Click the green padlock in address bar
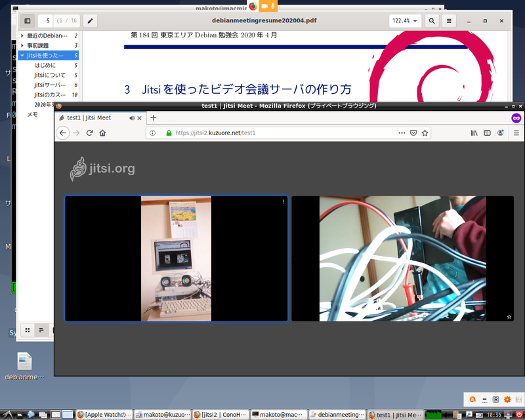The width and height of the screenshot is (525, 420). 169,133
